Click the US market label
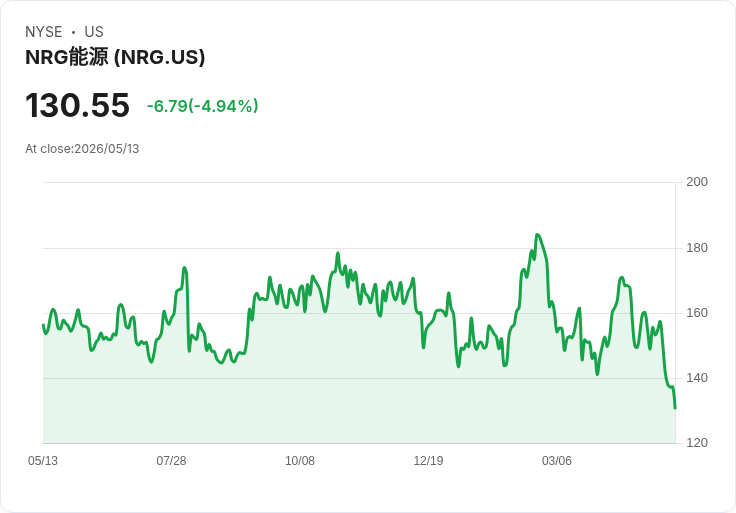736x513 pixels. (94, 32)
